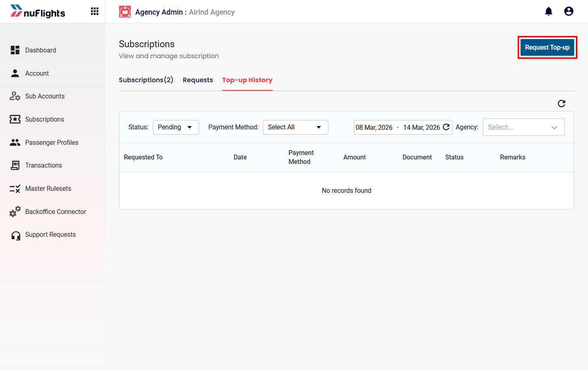Viewport: 588px width, 371px height.
Task: Open the Payment Method Select All dropdown
Action: click(x=295, y=127)
